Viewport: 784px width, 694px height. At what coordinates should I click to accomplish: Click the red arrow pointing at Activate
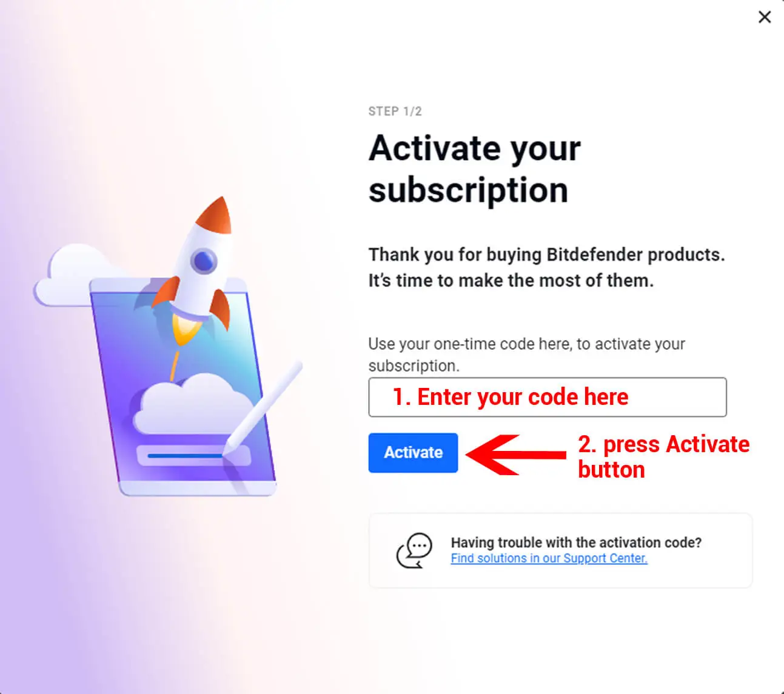pyautogui.click(x=515, y=454)
